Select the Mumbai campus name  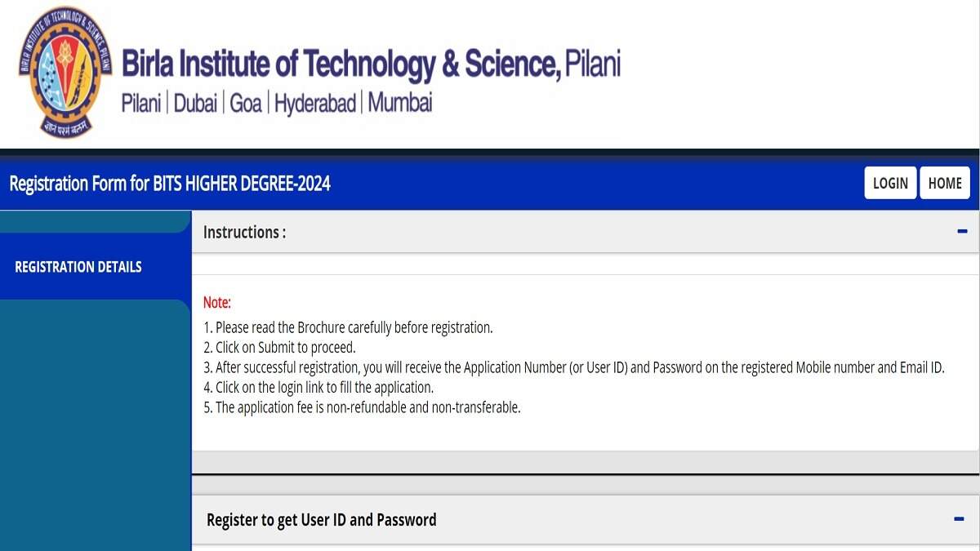(400, 103)
